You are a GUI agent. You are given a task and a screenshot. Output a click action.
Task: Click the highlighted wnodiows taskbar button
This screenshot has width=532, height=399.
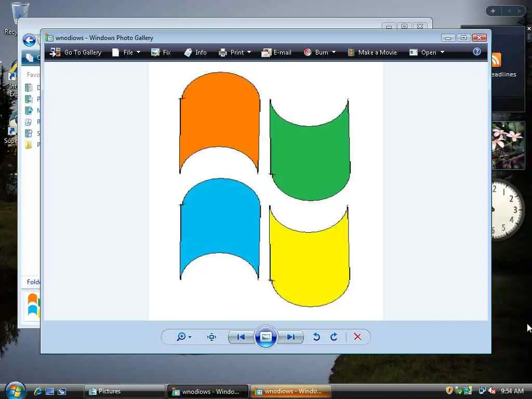291,391
